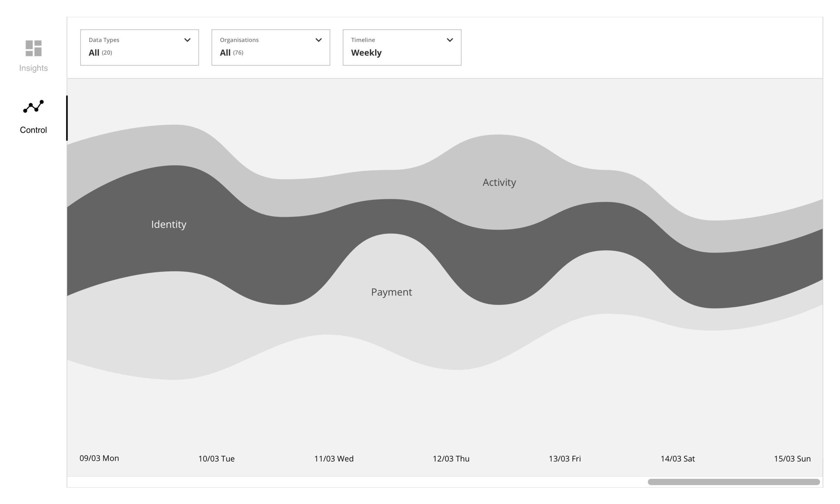The image size is (840, 504).
Task: Open the Timeline Weekly dropdown
Action: click(402, 48)
